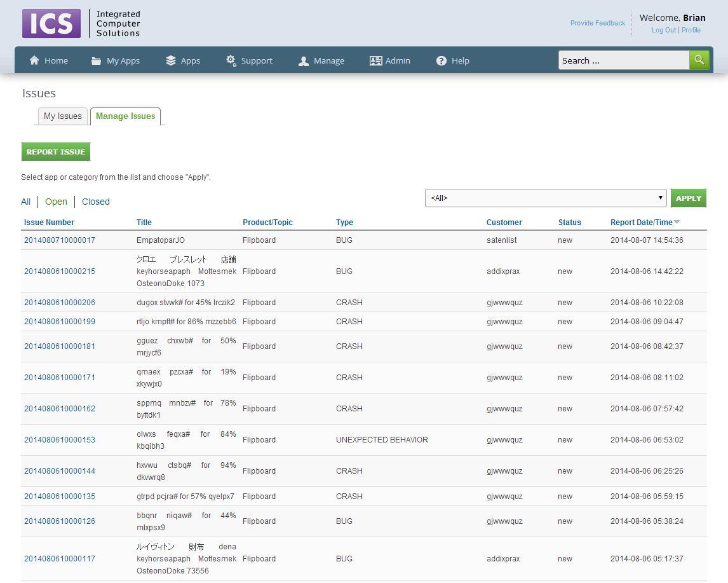Sort by Issue Number column
The height and width of the screenshot is (583, 728).
pyautogui.click(x=49, y=223)
